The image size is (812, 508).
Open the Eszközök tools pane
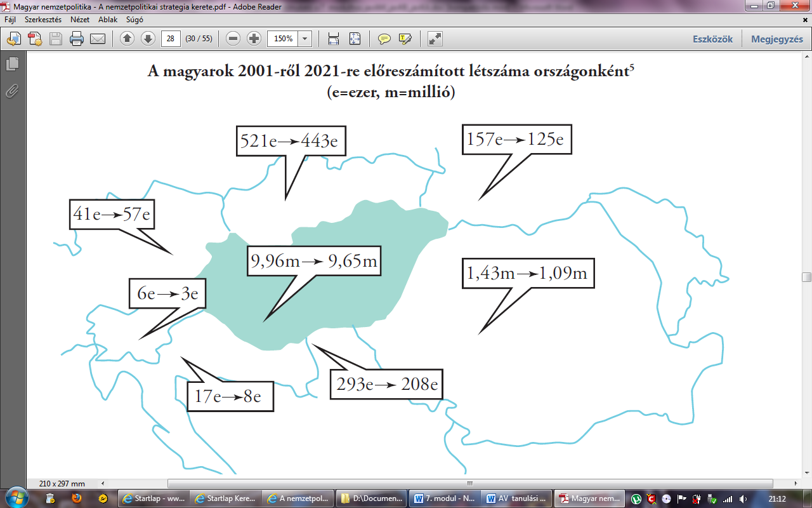[x=712, y=39]
